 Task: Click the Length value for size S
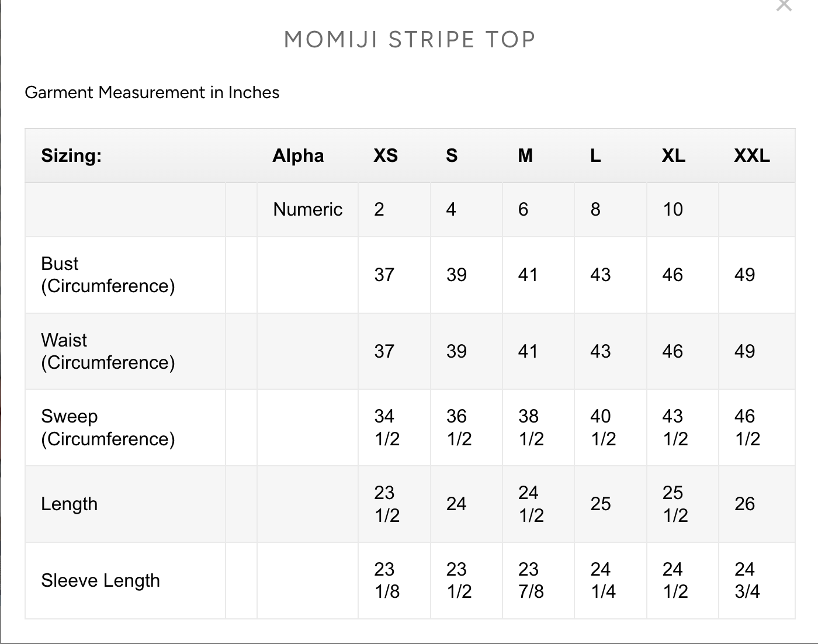[x=456, y=504]
